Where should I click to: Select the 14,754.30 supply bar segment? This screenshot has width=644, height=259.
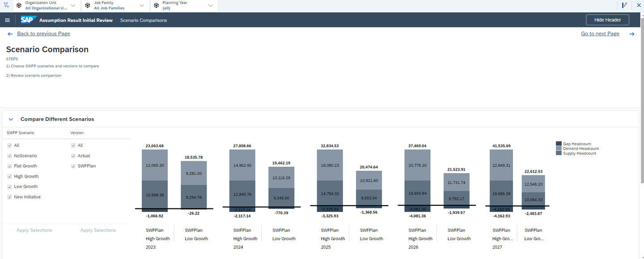330,194
